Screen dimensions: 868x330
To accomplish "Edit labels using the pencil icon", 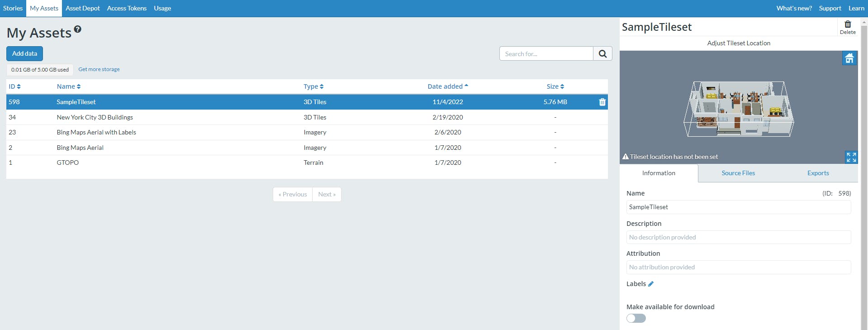I will click(651, 284).
